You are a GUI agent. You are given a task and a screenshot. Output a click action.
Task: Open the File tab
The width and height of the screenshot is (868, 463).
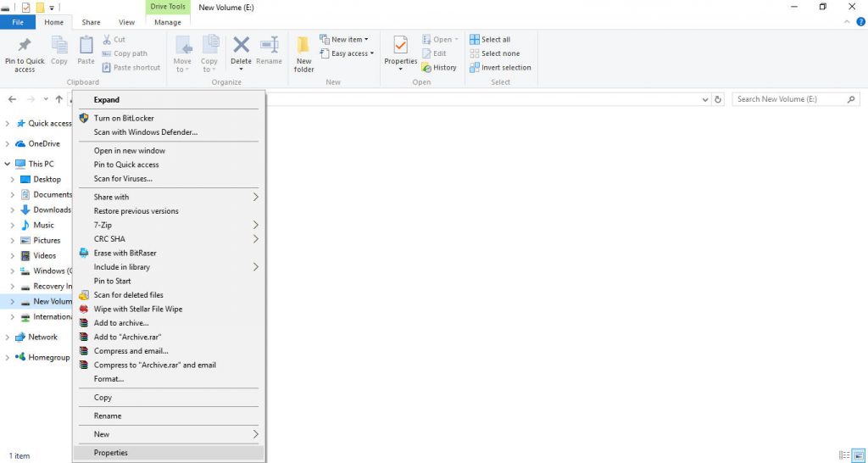click(x=18, y=22)
